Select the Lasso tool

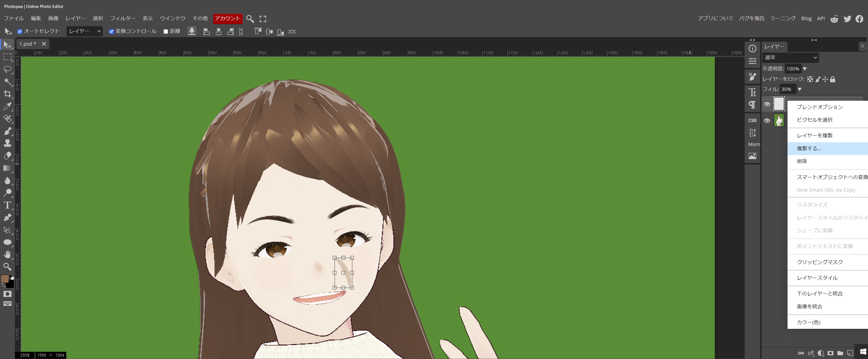click(7, 70)
